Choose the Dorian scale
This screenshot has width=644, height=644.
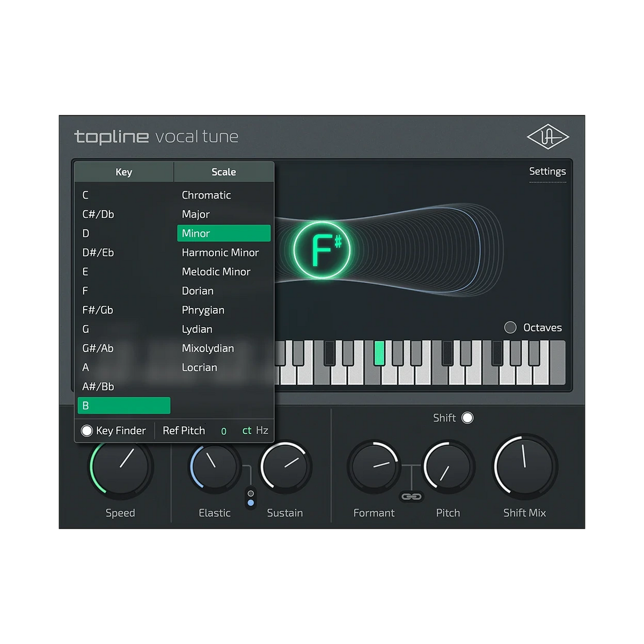tap(224, 291)
